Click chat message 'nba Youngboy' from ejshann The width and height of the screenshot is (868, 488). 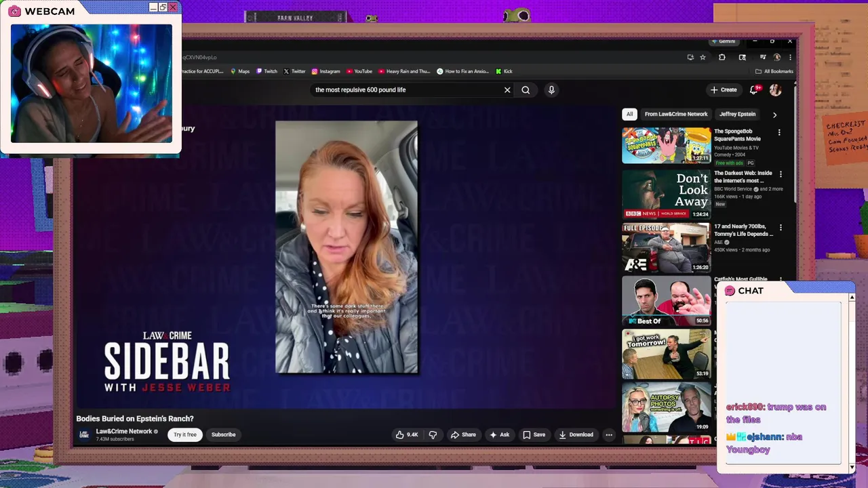click(x=764, y=443)
